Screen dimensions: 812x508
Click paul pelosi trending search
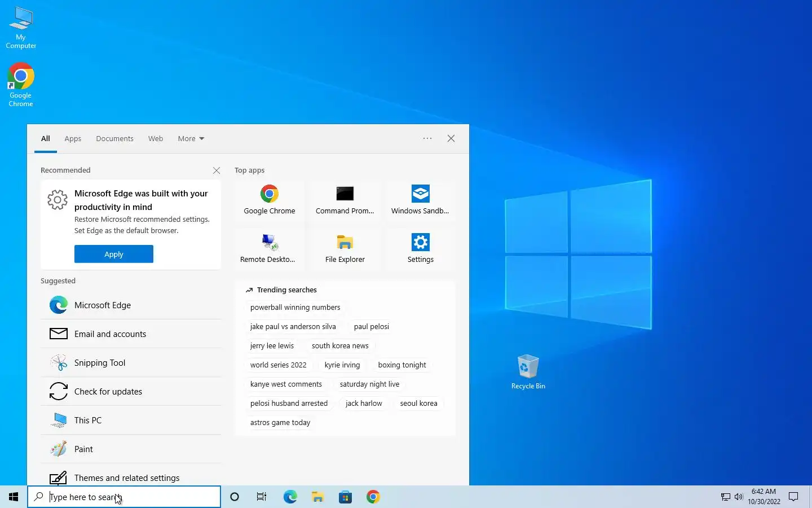pyautogui.click(x=372, y=326)
